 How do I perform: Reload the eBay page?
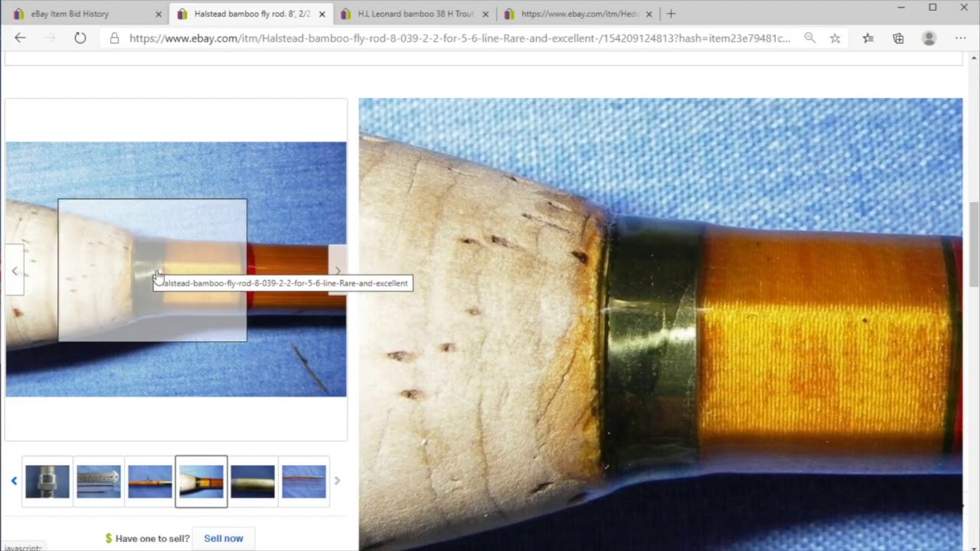tap(80, 37)
